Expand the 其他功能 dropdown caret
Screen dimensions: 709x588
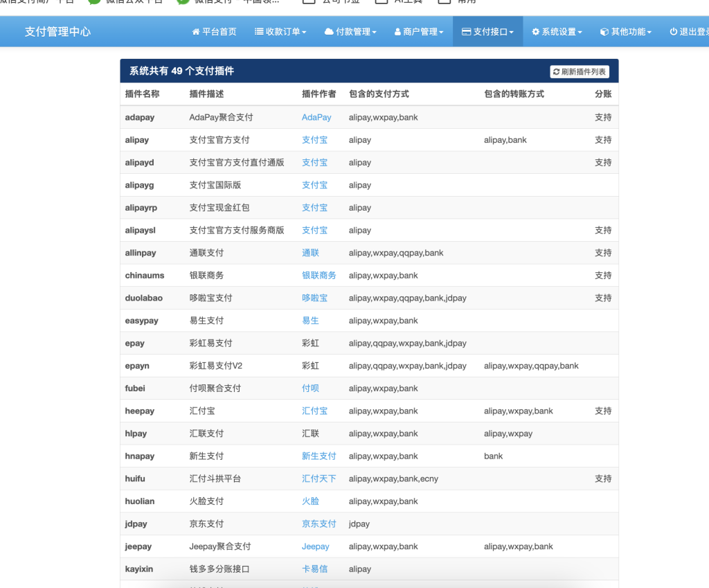click(649, 33)
